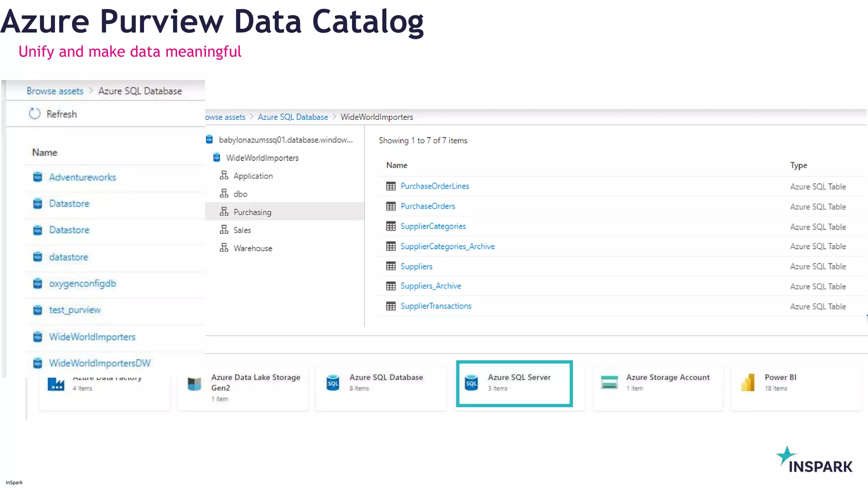Click the Power BI tile icon
868x488 pixels.
748,383
